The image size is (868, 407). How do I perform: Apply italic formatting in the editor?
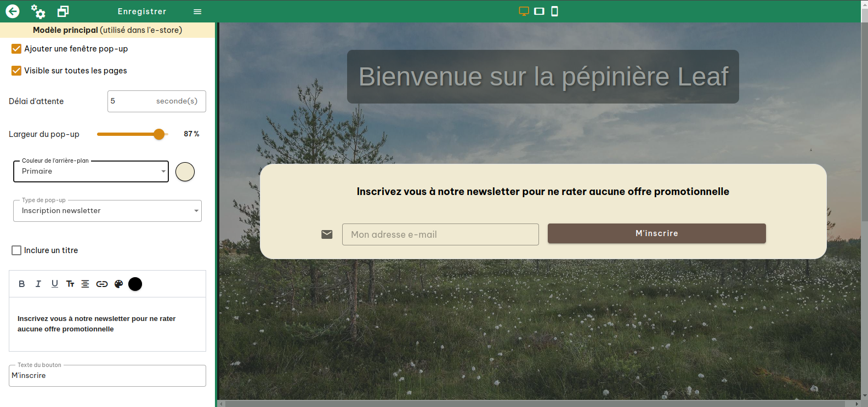click(38, 284)
